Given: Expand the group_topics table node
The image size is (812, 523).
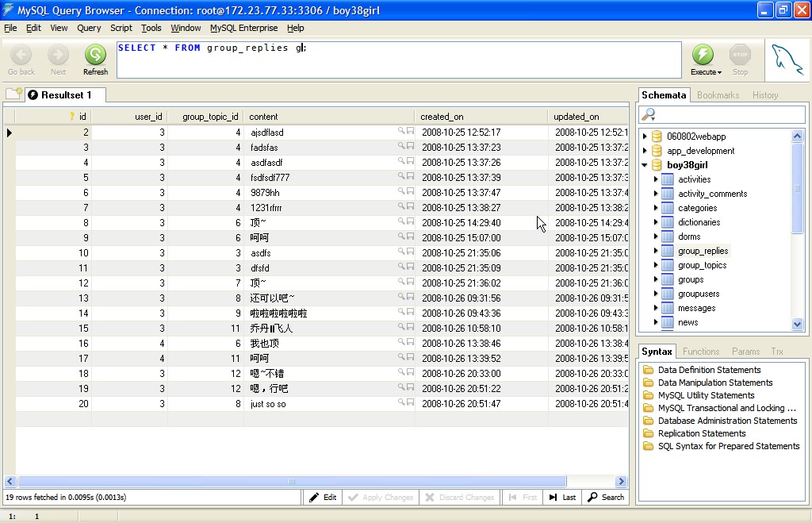Looking at the screenshot, I should 656,265.
